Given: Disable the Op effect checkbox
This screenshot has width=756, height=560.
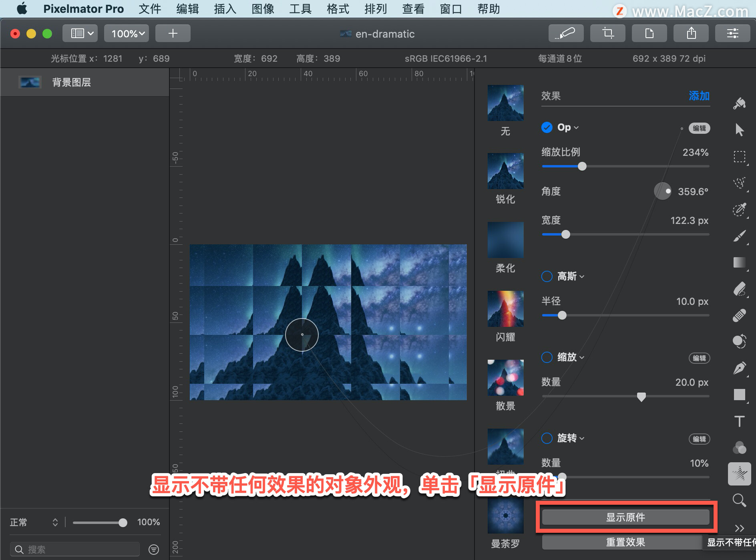Looking at the screenshot, I should point(547,127).
